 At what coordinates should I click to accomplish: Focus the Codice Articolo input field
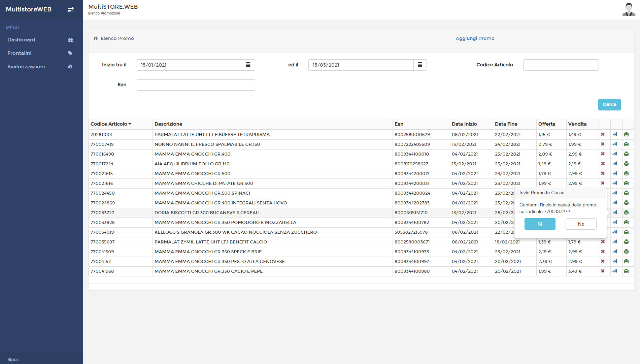(x=561, y=65)
